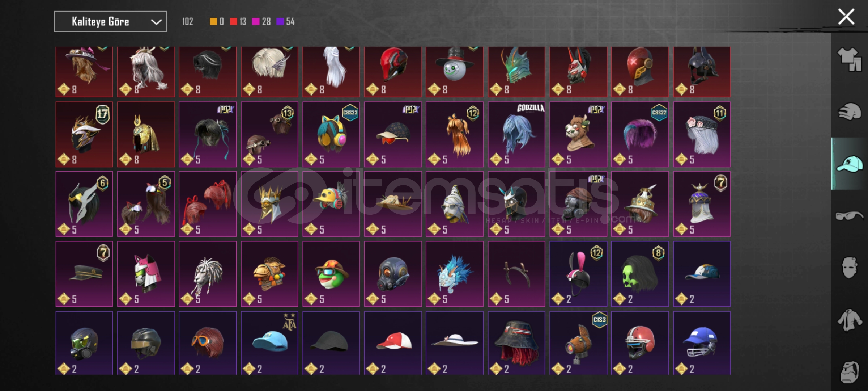Close the inventory with the X button
Screen dimensions: 868x391
[846, 17]
